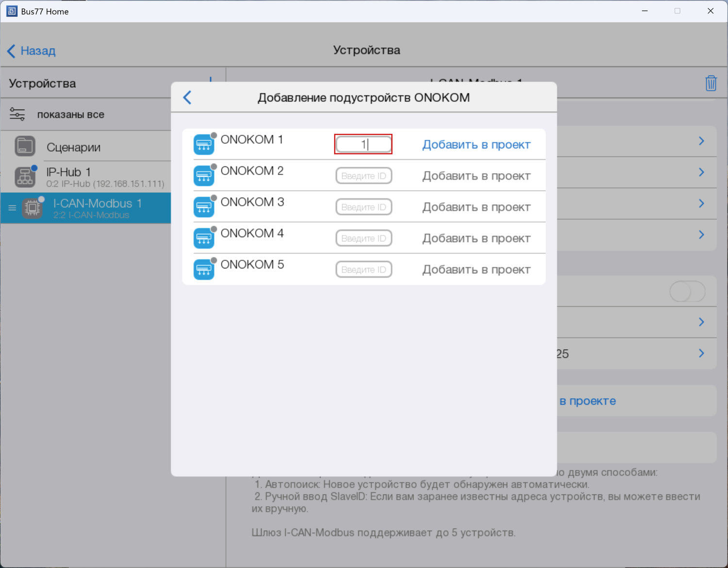The height and width of the screenshot is (568, 728).
Task: Expand the row chevron next to 25
Action: coord(701,353)
